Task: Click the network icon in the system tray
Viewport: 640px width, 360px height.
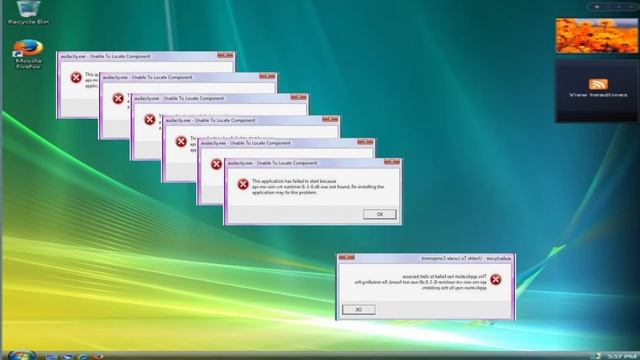Action: [595, 357]
